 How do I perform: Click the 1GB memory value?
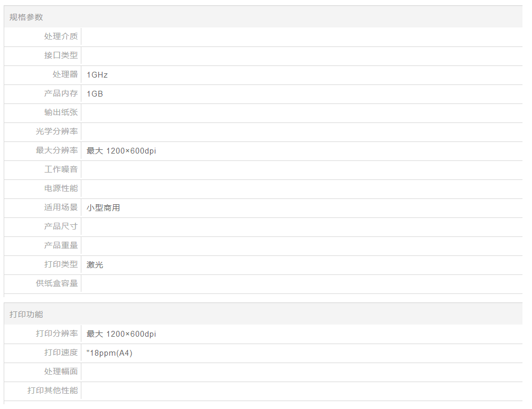pyautogui.click(x=95, y=94)
